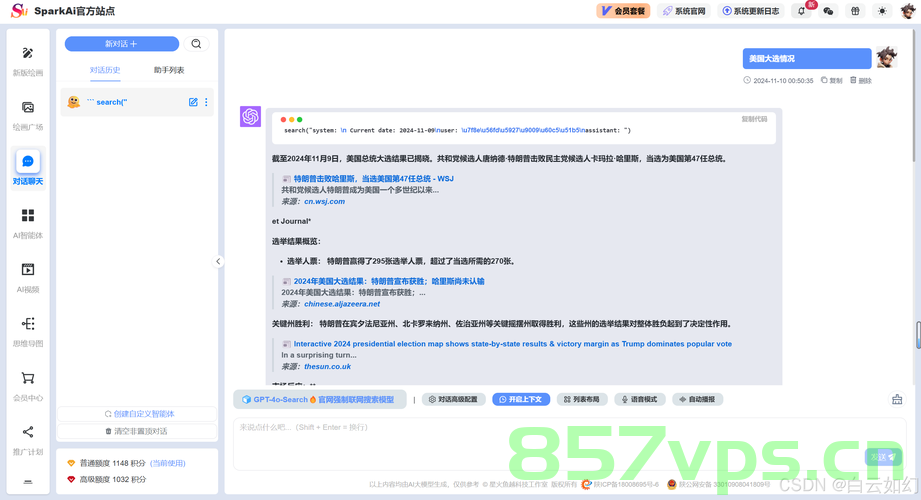
Task: Open thesun.co.uk source link
Action: pyautogui.click(x=327, y=367)
